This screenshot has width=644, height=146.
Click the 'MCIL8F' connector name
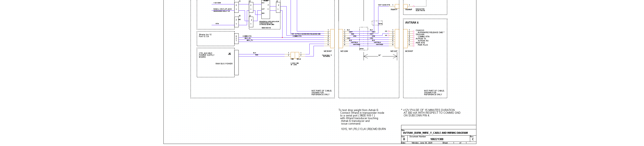(x=394, y=51)
